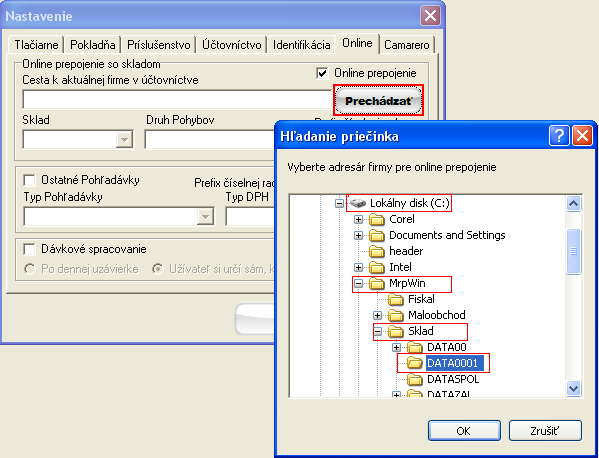This screenshot has width=599, height=458.
Task: Collapse the MrpWin folder node
Action: (358, 283)
